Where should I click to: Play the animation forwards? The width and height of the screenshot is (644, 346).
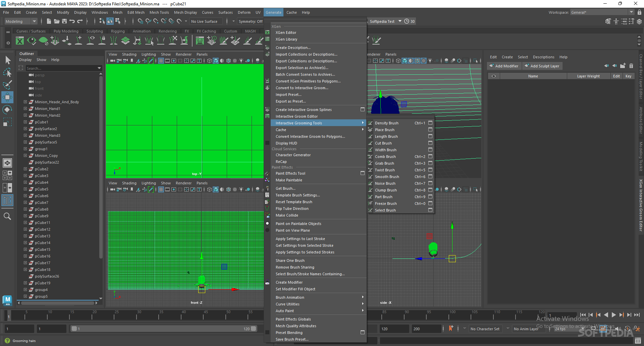[x=614, y=315]
